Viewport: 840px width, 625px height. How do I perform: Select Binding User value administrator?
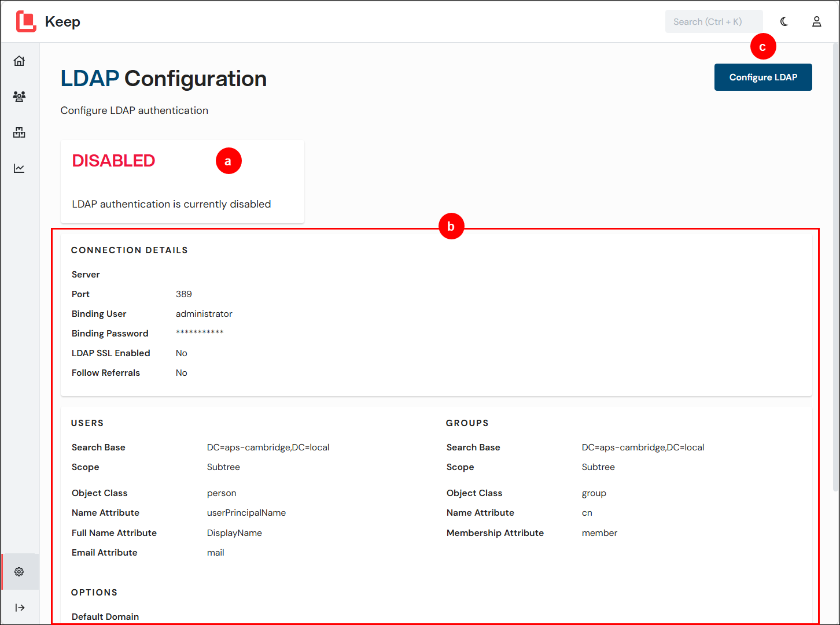204,314
